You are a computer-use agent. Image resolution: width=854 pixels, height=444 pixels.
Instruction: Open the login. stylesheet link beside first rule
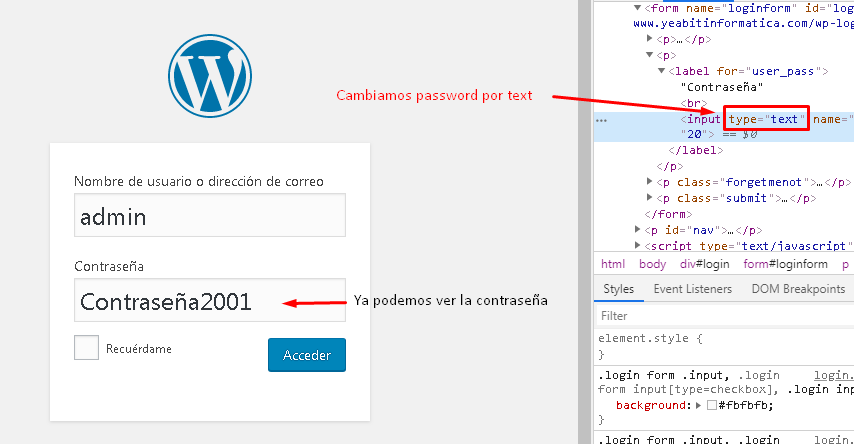(833, 375)
